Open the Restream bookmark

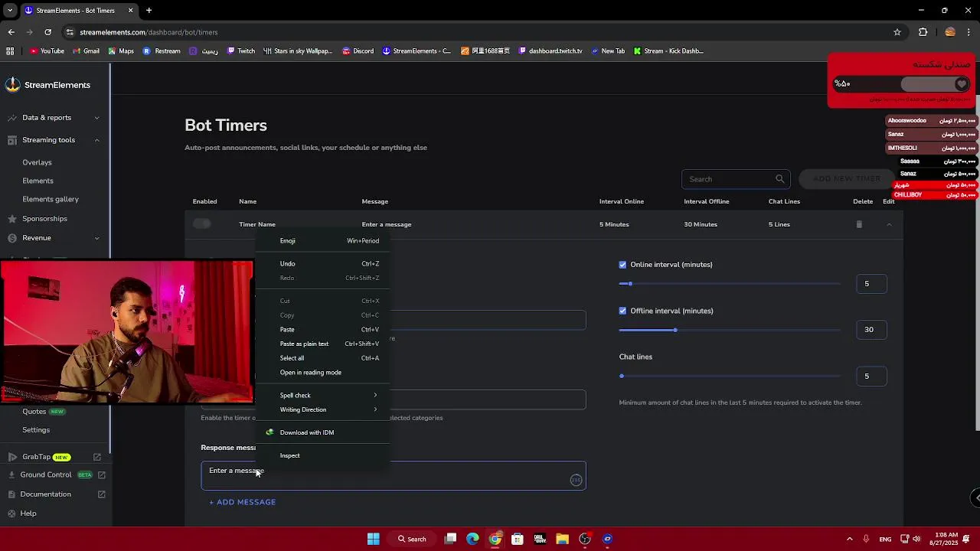162,51
